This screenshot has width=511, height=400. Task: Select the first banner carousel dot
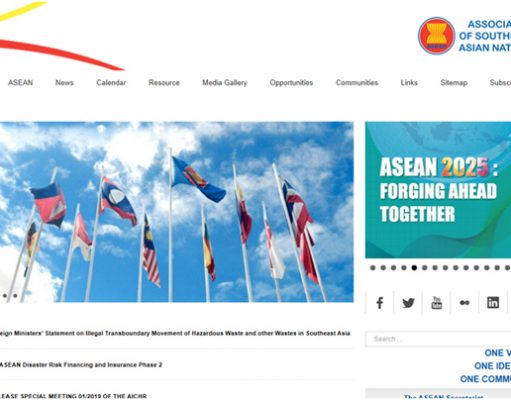(373, 268)
